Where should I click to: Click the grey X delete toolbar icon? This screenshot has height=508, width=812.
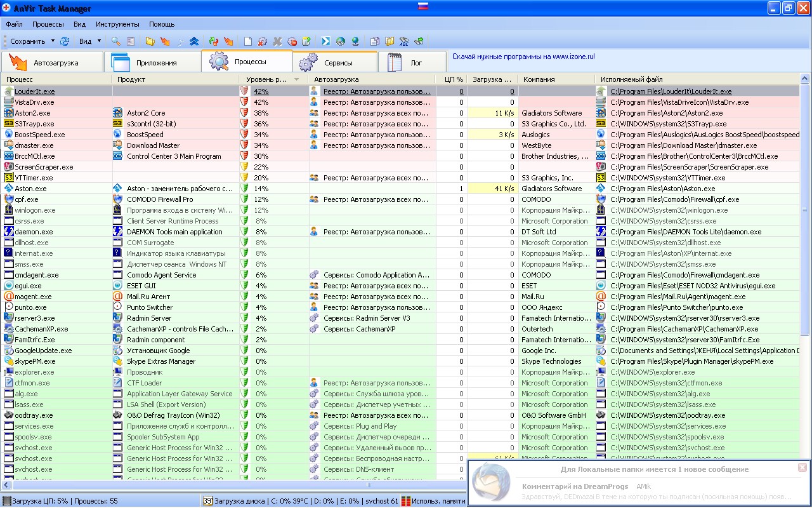click(x=277, y=41)
